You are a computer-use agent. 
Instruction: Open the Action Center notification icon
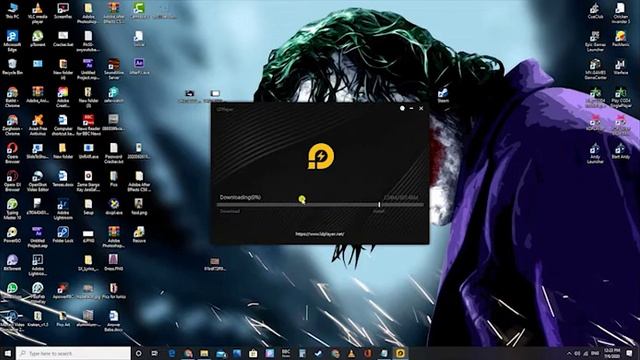[x=629, y=353]
